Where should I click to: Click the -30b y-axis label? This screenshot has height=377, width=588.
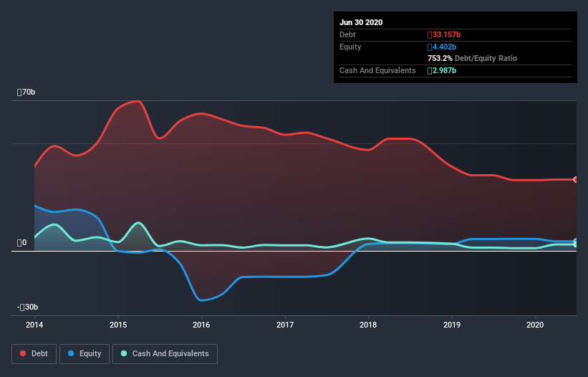pyautogui.click(x=27, y=307)
